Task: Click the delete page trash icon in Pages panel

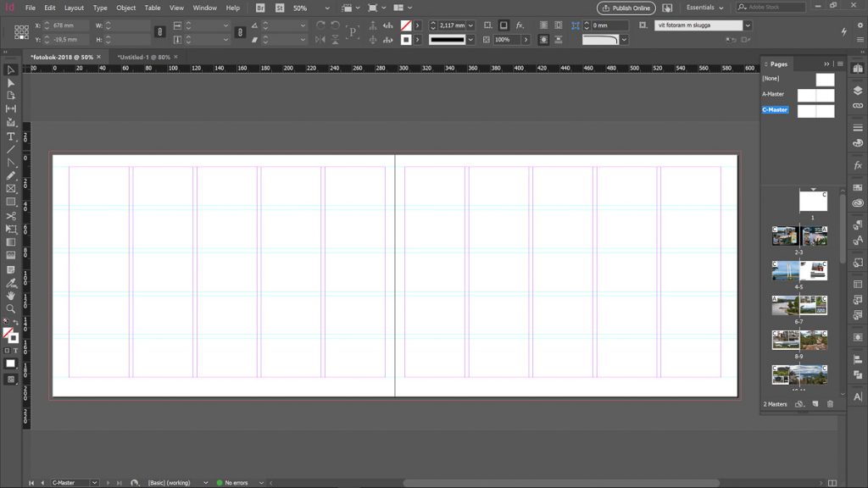Action: tap(830, 404)
